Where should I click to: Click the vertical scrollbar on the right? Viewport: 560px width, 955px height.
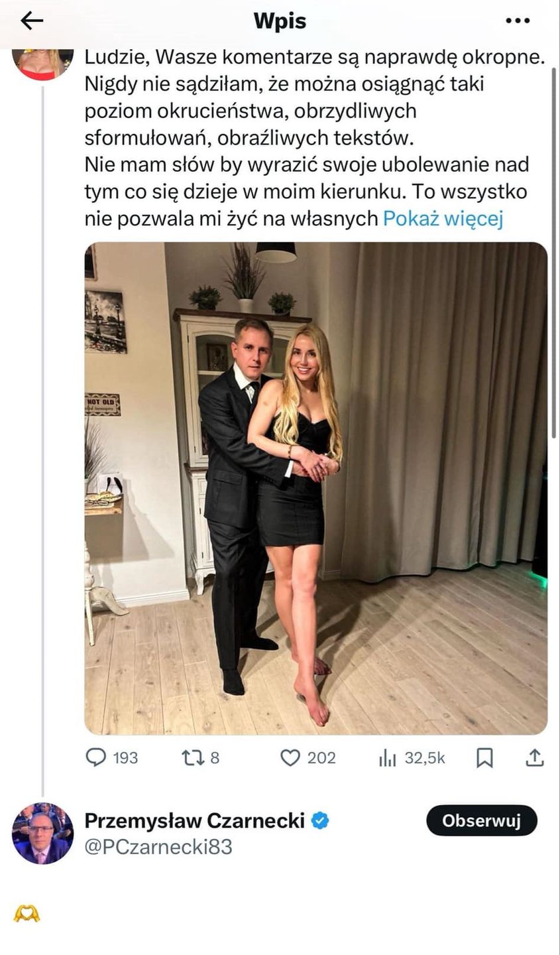click(x=554, y=252)
